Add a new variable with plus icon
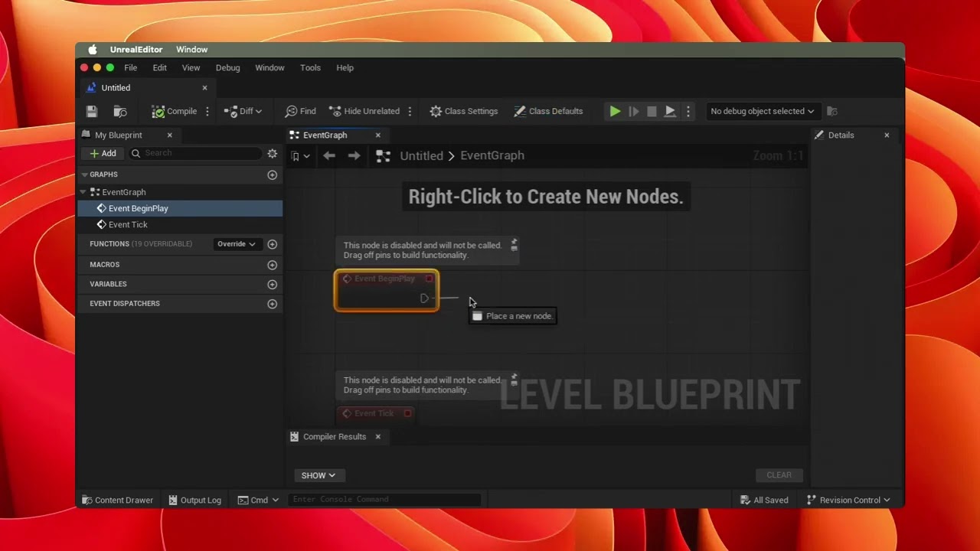This screenshot has height=551, width=980. coord(272,285)
